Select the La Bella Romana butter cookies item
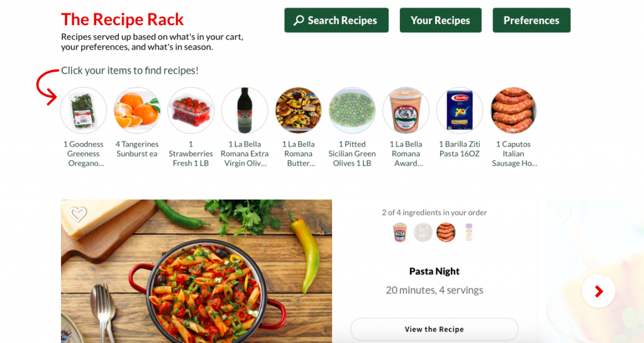 pyautogui.click(x=299, y=110)
